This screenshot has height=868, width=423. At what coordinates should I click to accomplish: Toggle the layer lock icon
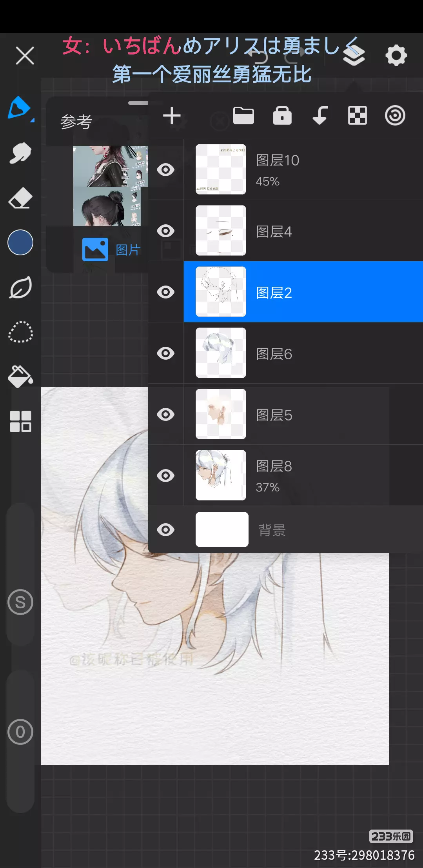click(x=282, y=116)
